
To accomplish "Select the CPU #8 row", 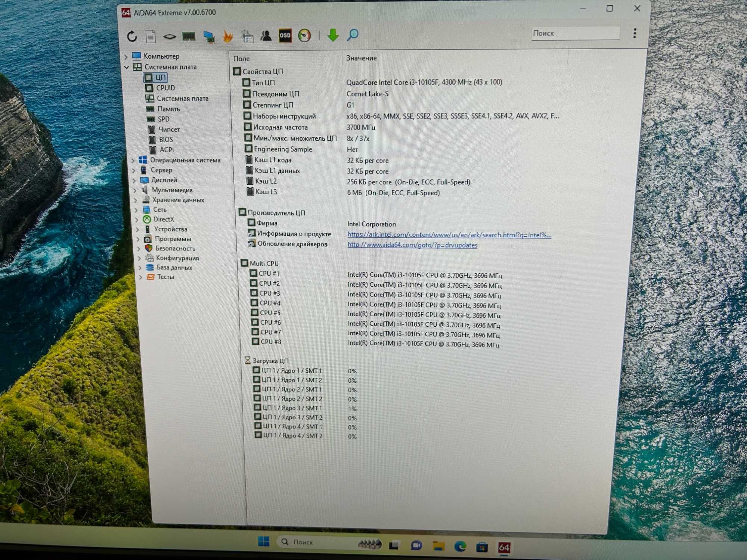I will pos(375,343).
